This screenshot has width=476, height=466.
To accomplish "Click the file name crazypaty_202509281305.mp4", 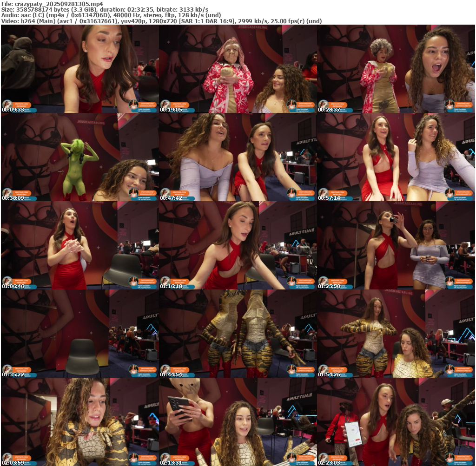I will click(x=59, y=4).
